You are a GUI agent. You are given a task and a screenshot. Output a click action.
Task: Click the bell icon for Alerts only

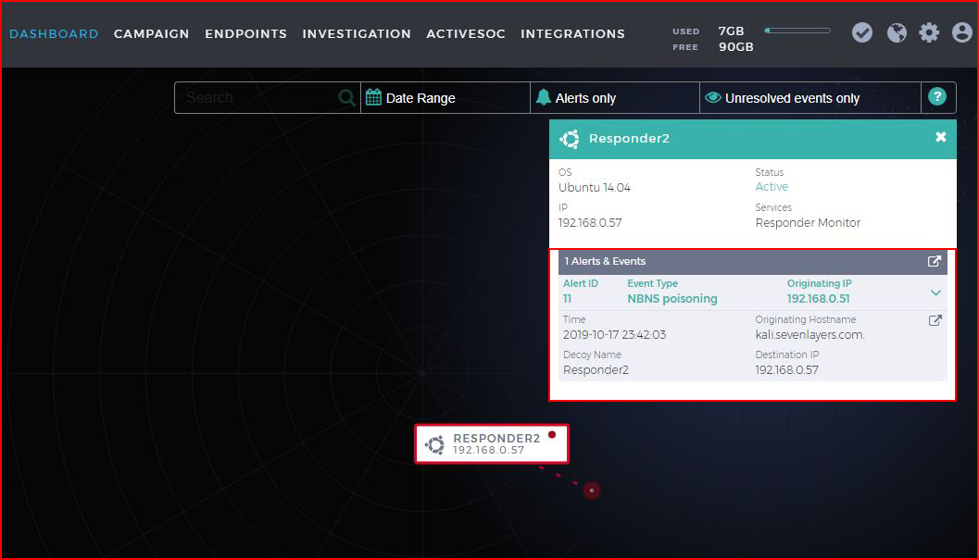543,97
